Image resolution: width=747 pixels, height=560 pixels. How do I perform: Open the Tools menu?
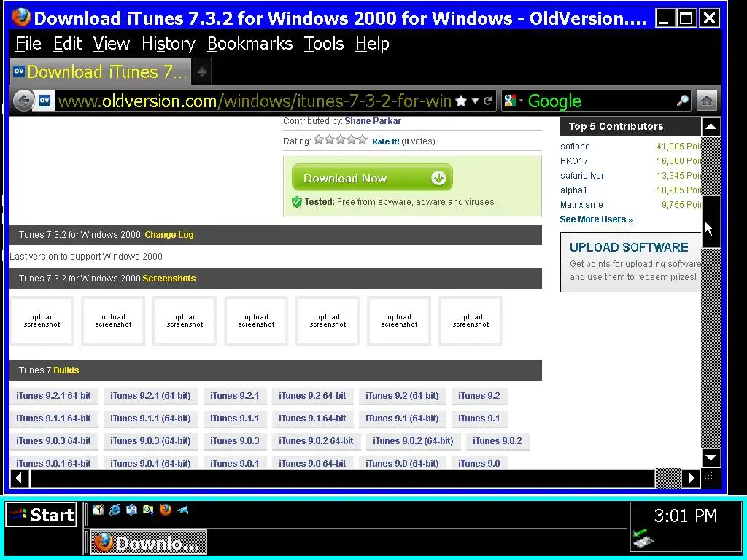pyautogui.click(x=323, y=44)
